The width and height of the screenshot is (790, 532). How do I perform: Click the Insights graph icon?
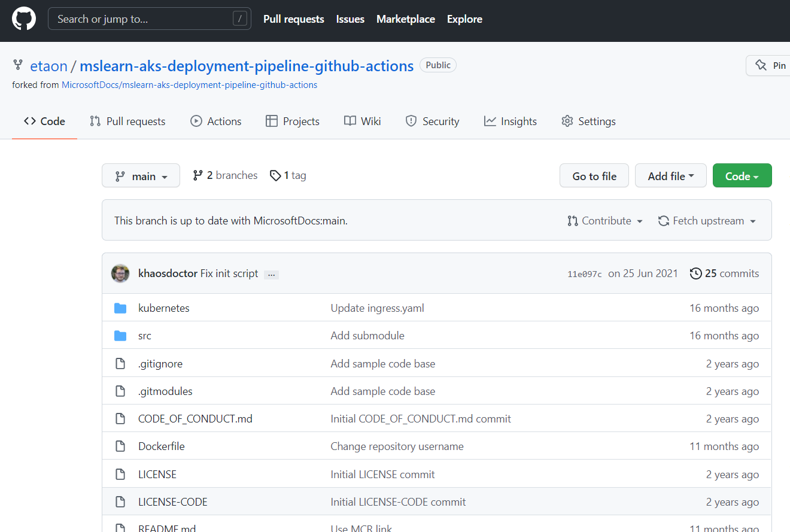[x=490, y=121]
